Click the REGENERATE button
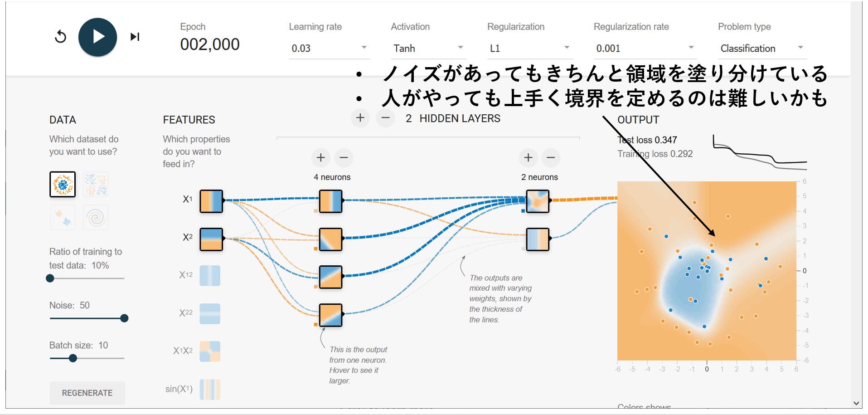This screenshot has height=415, width=868. (87, 393)
